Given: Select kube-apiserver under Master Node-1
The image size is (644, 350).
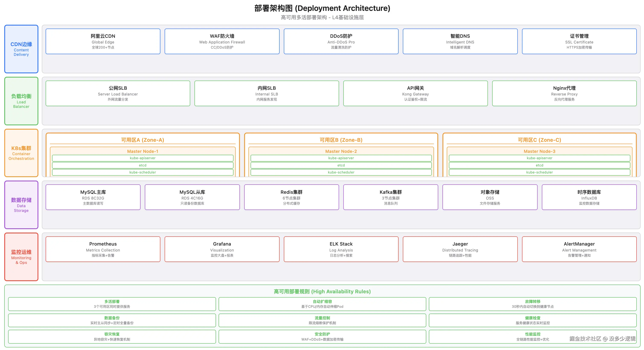Looking at the screenshot, I should pos(142,158).
